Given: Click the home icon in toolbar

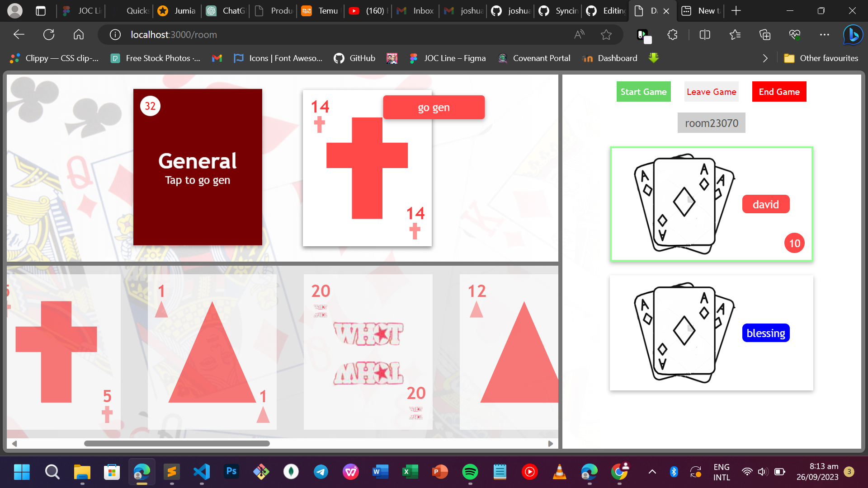Looking at the screenshot, I should 79,34.
